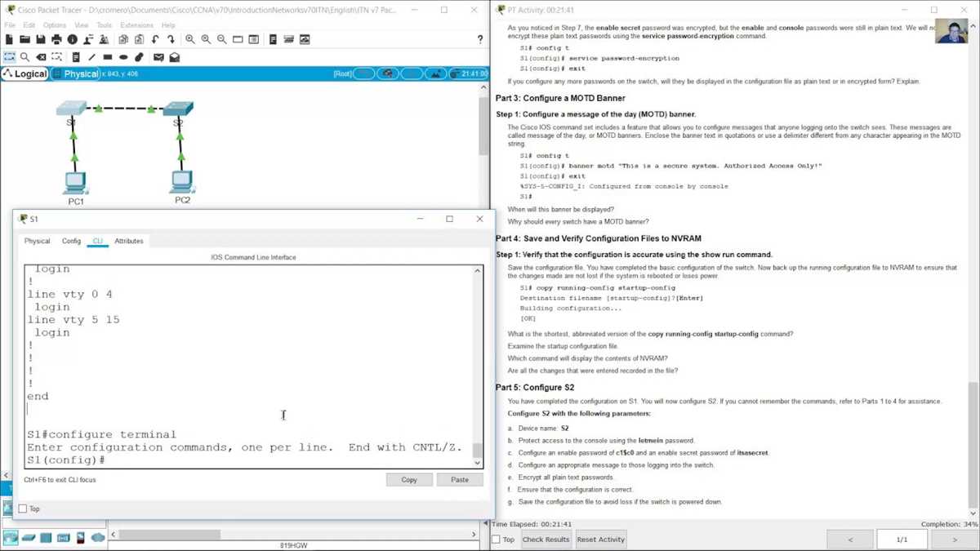Click the device list horizontal scrollbar right arrow
The image size is (980, 551).
point(474,535)
